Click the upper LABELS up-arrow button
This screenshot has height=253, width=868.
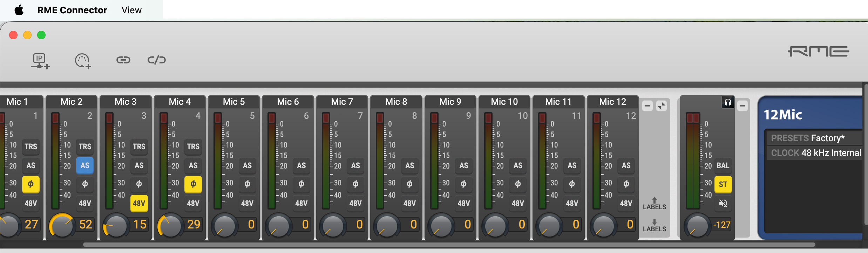point(655,204)
